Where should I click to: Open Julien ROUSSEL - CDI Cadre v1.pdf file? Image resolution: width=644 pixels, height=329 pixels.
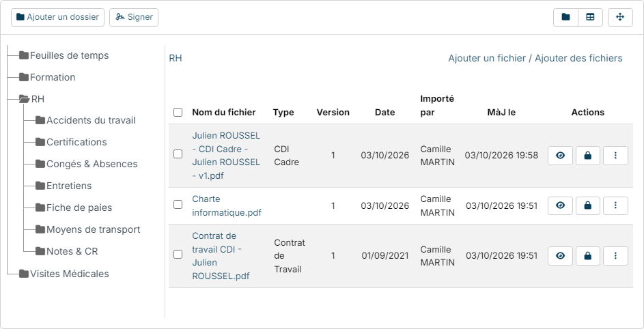(x=226, y=156)
